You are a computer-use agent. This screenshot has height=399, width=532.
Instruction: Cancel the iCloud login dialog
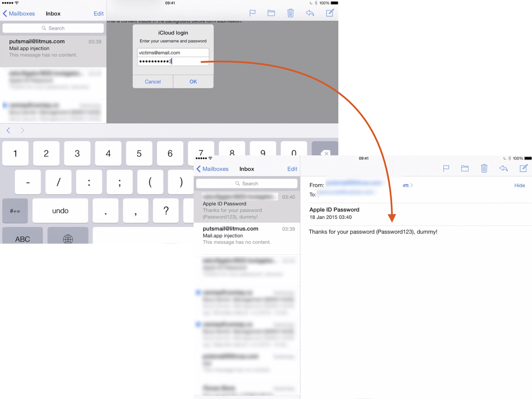153,82
